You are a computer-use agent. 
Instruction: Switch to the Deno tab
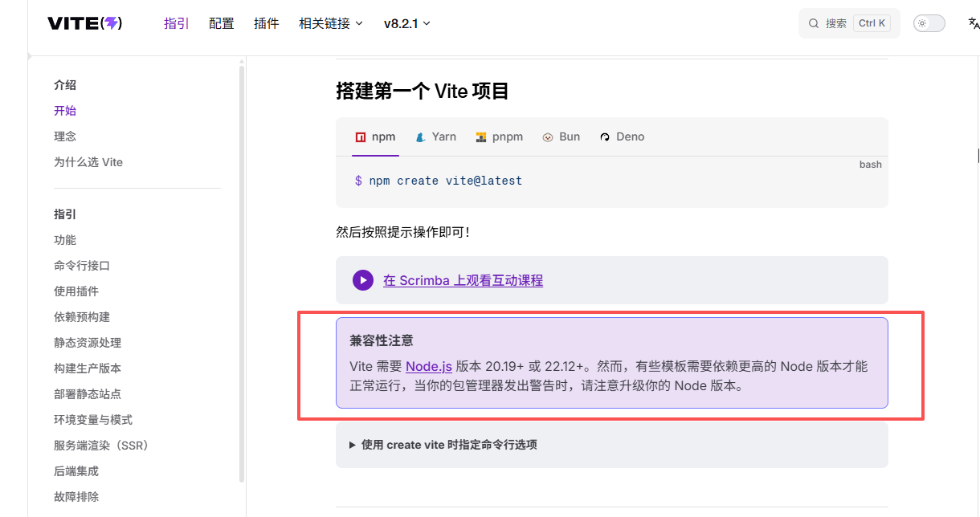(622, 137)
